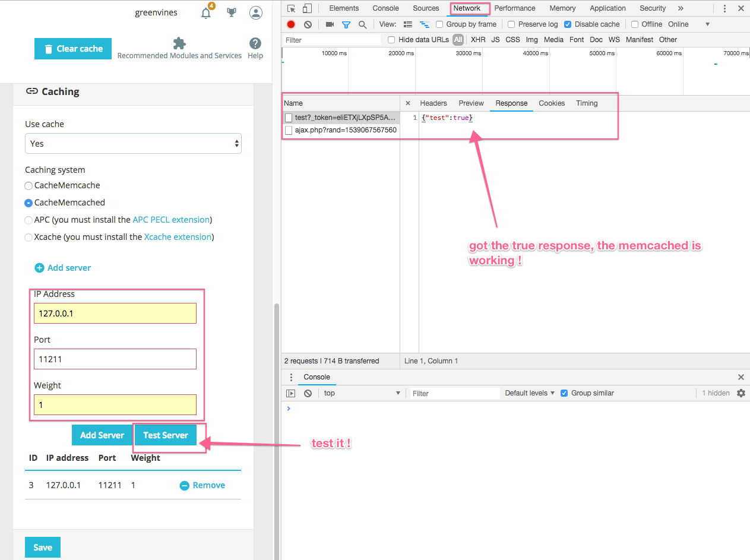The height and width of the screenshot is (560, 750).
Task: Open the Use cache dropdown
Action: 133,144
